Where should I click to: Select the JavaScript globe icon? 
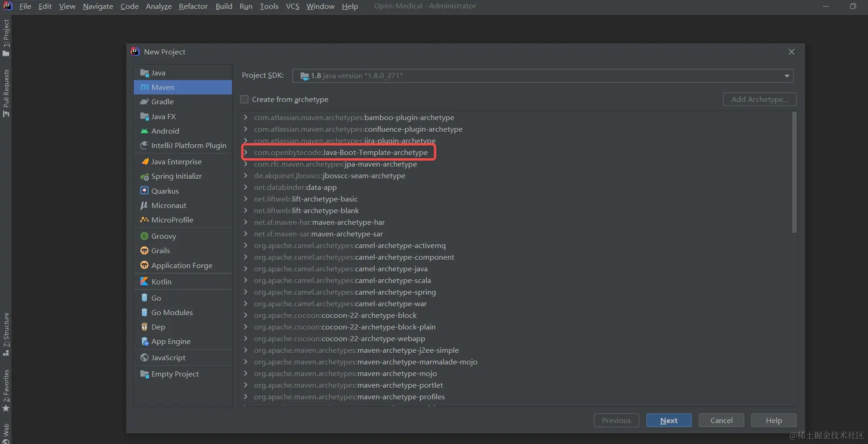pos(144,357)
